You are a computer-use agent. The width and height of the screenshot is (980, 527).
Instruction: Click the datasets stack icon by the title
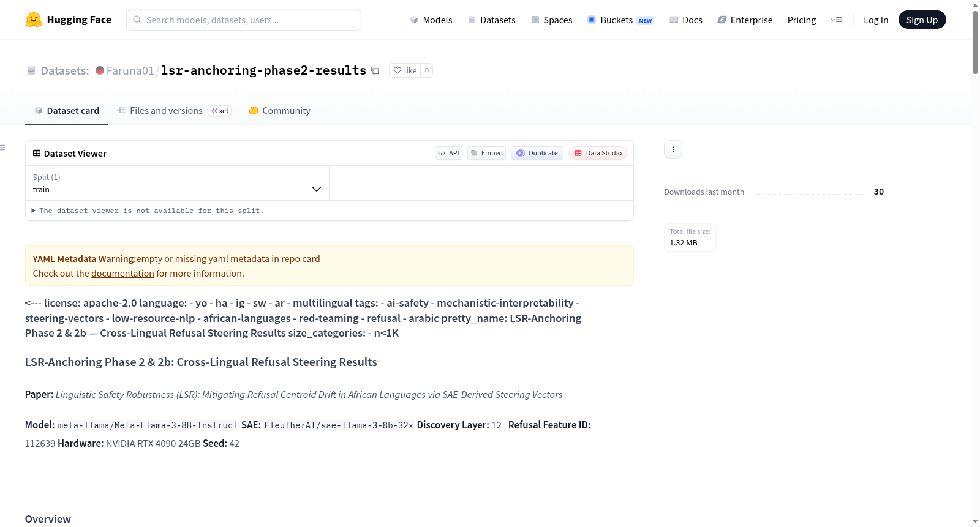point(31,70)
